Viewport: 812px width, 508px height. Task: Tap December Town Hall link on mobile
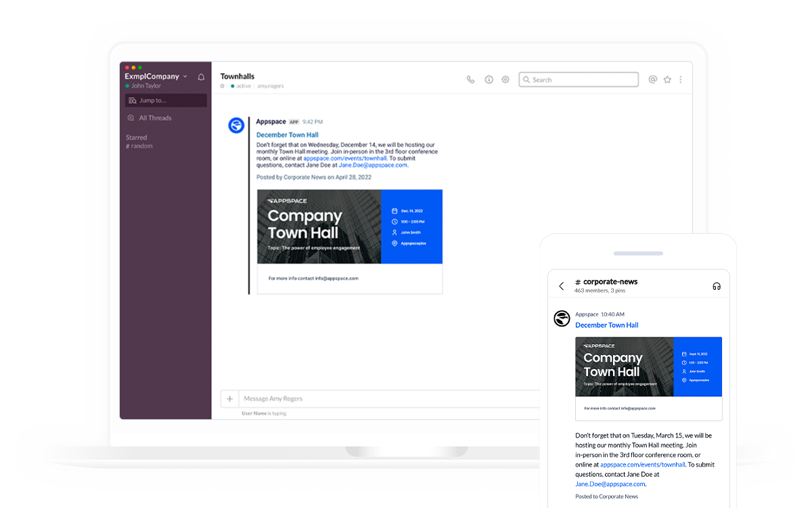(x=607, y=325)
